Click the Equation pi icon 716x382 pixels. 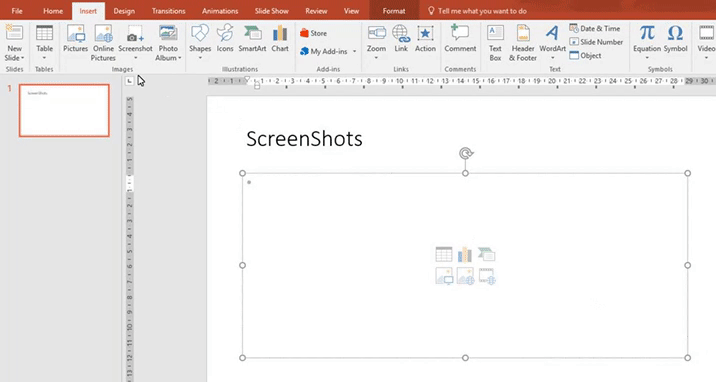click(647, 33)
